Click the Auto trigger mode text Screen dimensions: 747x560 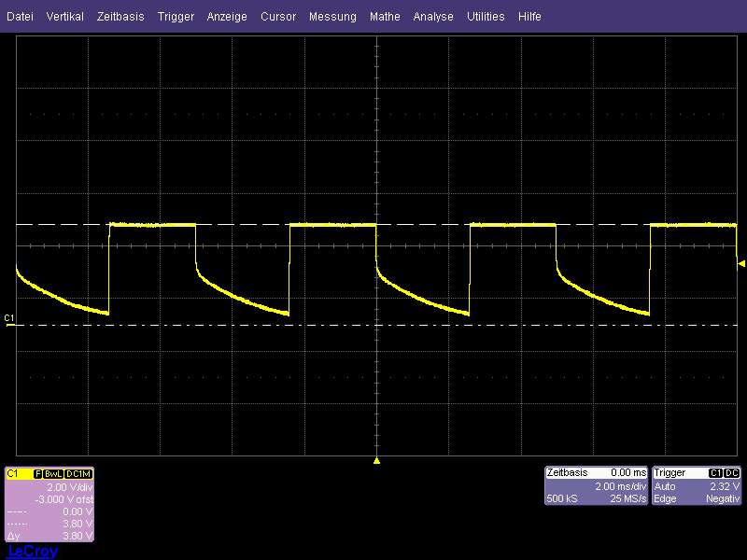click(665, 486)
